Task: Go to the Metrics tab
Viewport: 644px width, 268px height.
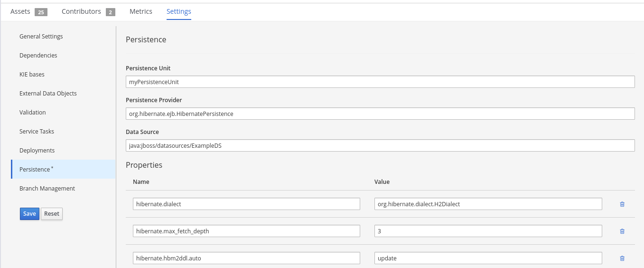Action: [141, 11]
